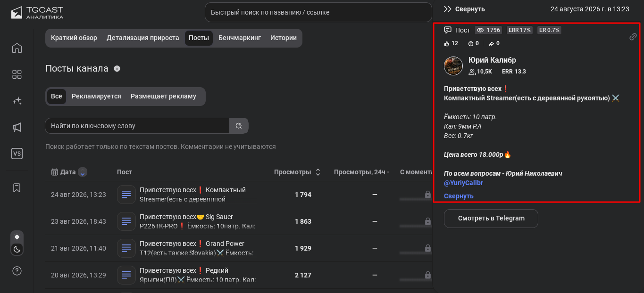Click the forwards count icon in post panel
The width and height of the screenshot is (644, 293).
click(491, 43)
